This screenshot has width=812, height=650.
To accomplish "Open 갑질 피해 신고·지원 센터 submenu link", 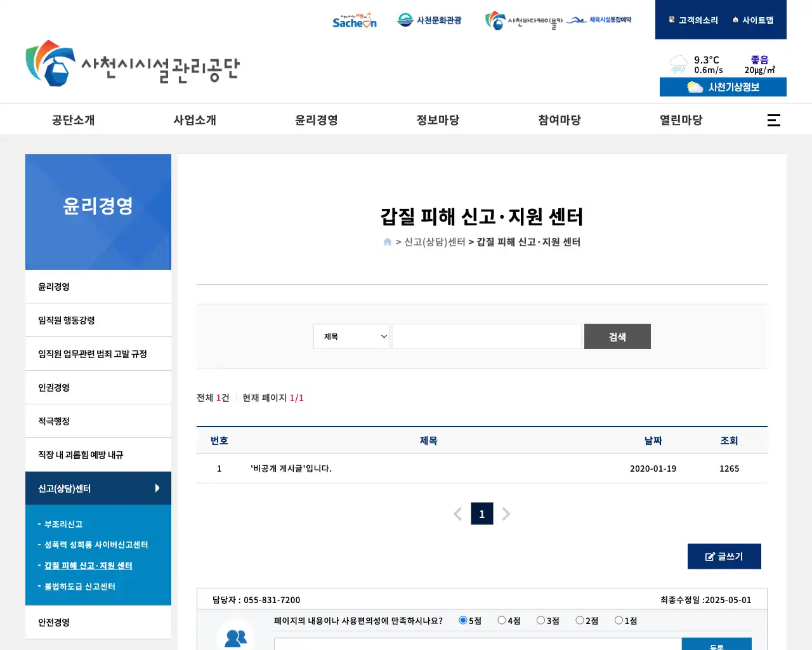I will (x=88, y=566).
